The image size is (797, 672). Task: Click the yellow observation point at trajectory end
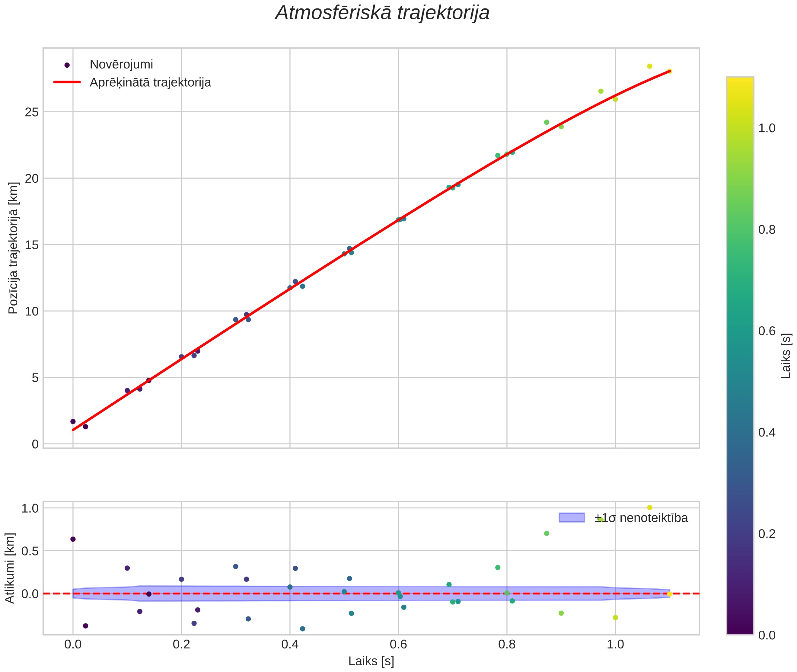point(669,71)
